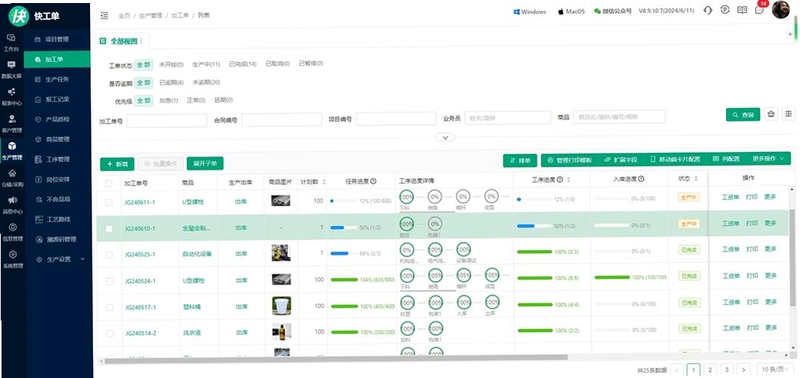Screen dimensions: 800x378
Task: Go to next page arrow in pagination
Action: coord(744,369)
